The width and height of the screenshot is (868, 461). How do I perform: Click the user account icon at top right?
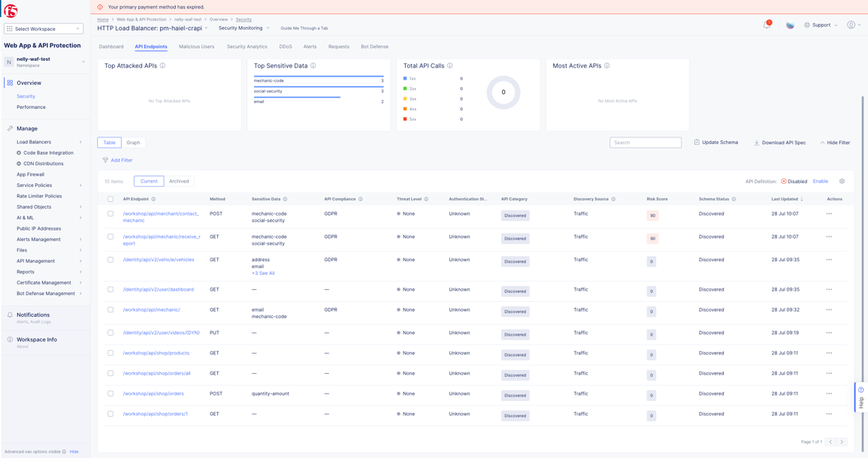tap(850, 25)
